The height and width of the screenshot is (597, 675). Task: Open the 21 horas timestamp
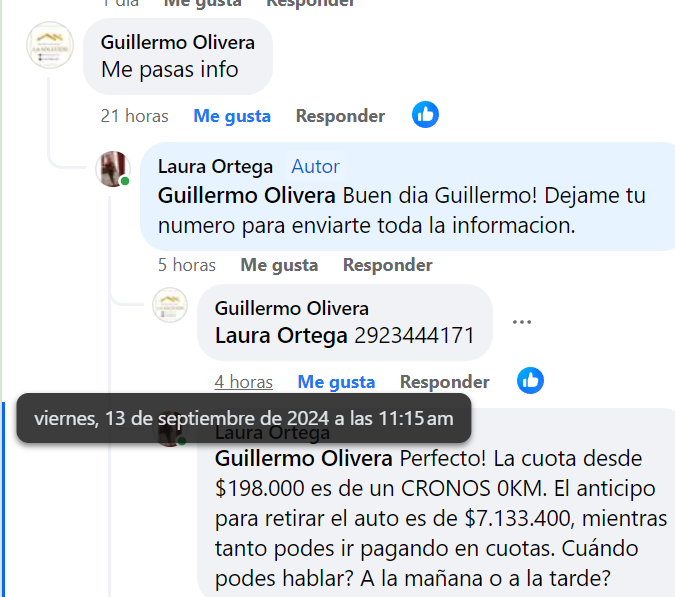[x=134, y=116]
